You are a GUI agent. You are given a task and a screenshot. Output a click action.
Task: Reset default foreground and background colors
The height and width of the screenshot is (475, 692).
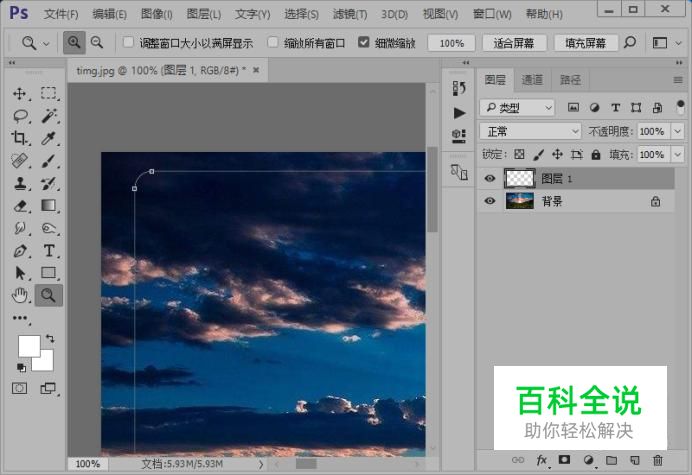[21, 367]
